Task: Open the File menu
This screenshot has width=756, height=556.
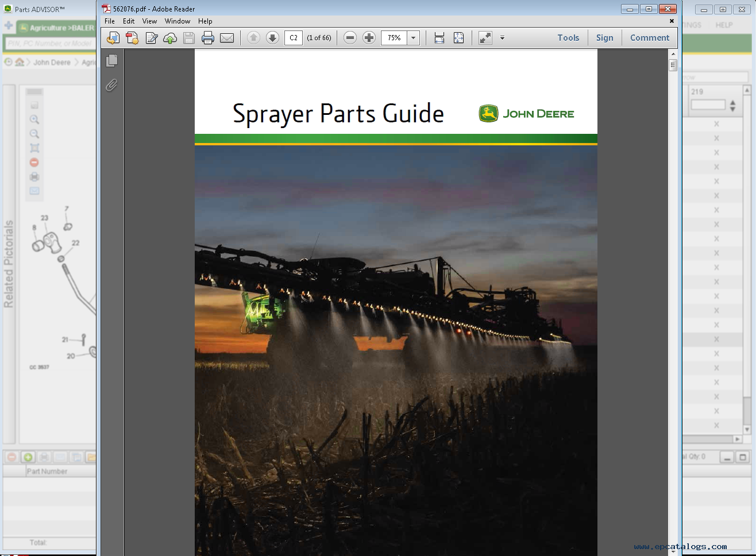Action: coord(109,21)
